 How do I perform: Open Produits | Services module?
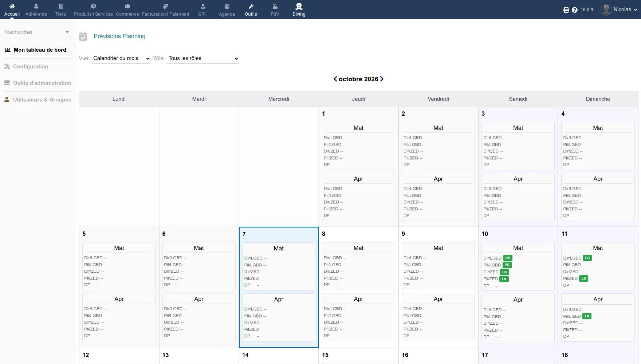point(93,9)
